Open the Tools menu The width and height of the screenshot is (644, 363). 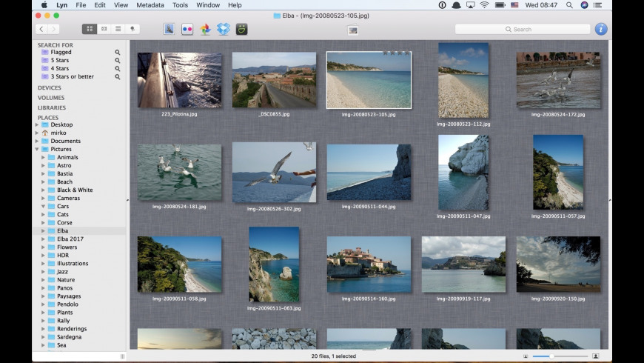pyautogui.click(x=180, y=5)
